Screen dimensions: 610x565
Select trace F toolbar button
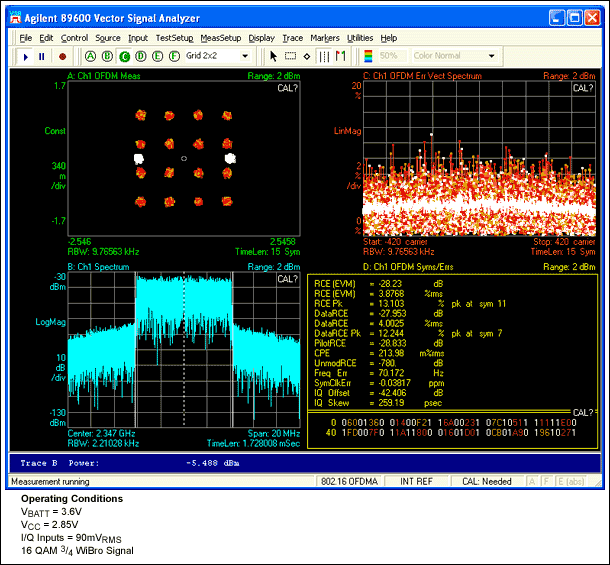(x=176, y=56)
